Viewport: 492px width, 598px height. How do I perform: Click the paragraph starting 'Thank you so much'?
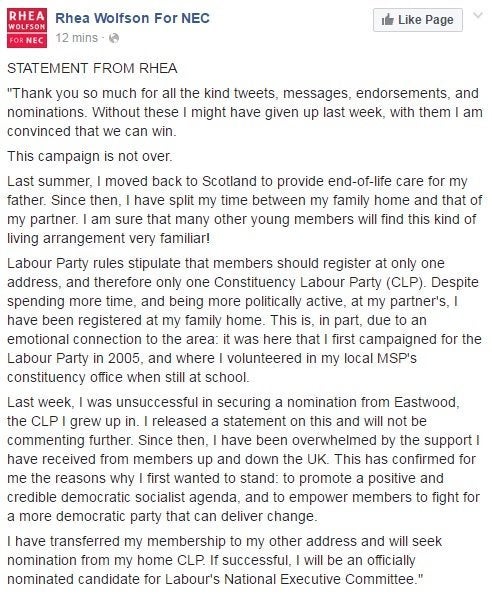(x=245, y=112)
